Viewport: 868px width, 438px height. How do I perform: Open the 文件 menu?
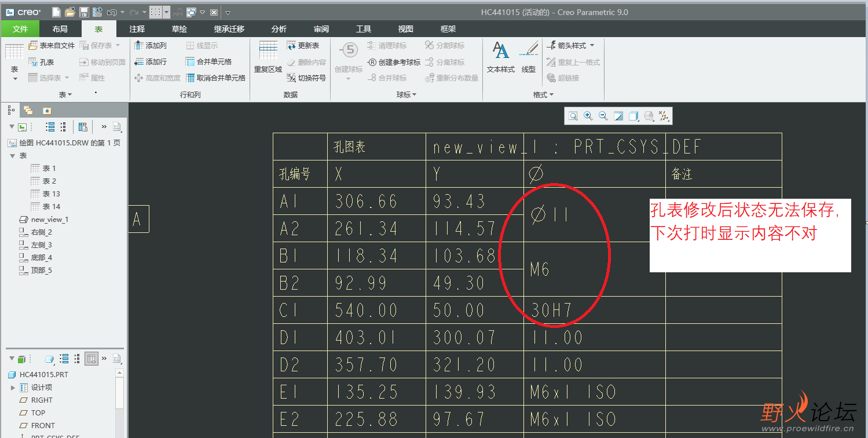20,29
